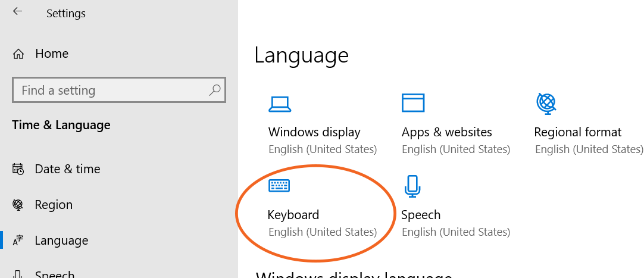Screen dimensions: 644x278
Task: Click the Windows display laptop icon
Action: (280, 104)
